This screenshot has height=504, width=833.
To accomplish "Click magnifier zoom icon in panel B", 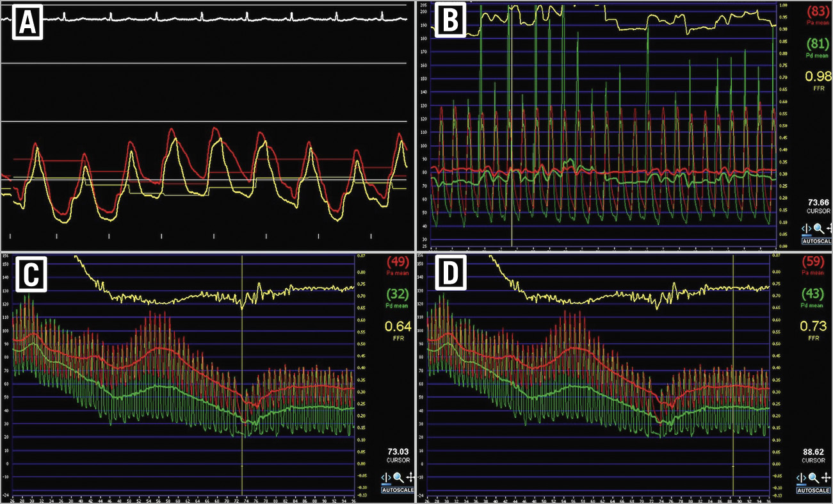I will pos(818,228).
